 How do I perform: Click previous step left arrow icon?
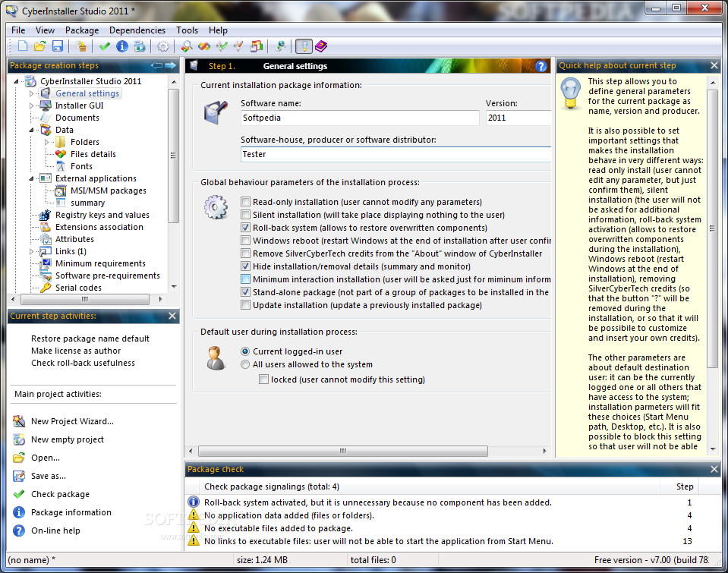[x=157, y=65]
